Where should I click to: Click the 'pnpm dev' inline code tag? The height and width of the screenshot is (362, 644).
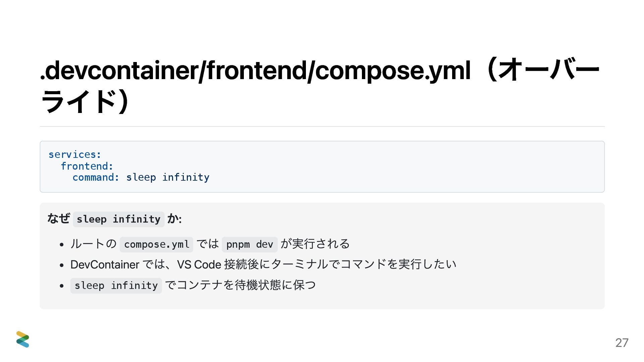[x=250, y=244]
